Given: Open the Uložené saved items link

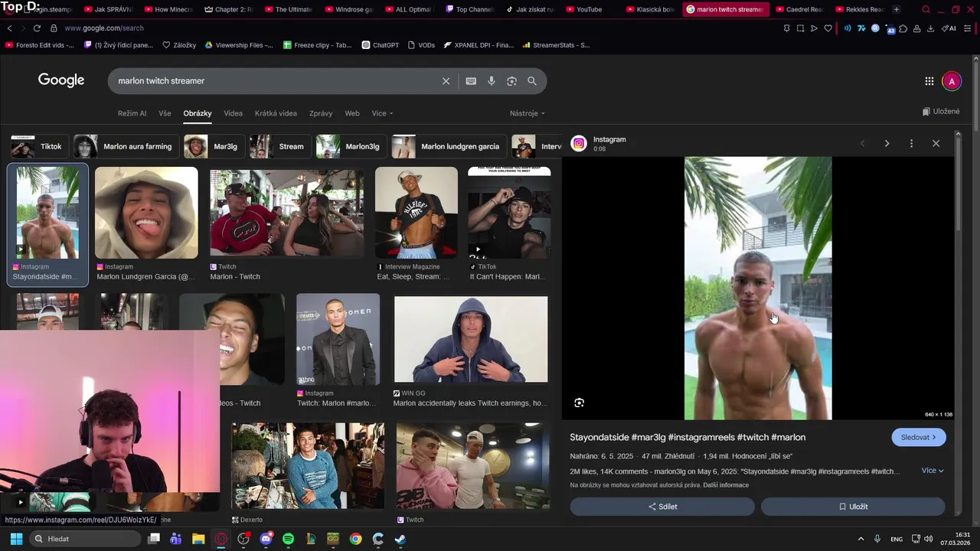Looking at the screenshot, I should click(941, 112).
